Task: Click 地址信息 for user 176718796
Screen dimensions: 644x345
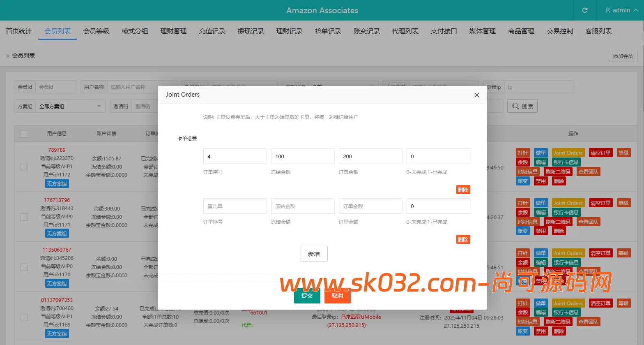Action: click(x=528, y=222)
